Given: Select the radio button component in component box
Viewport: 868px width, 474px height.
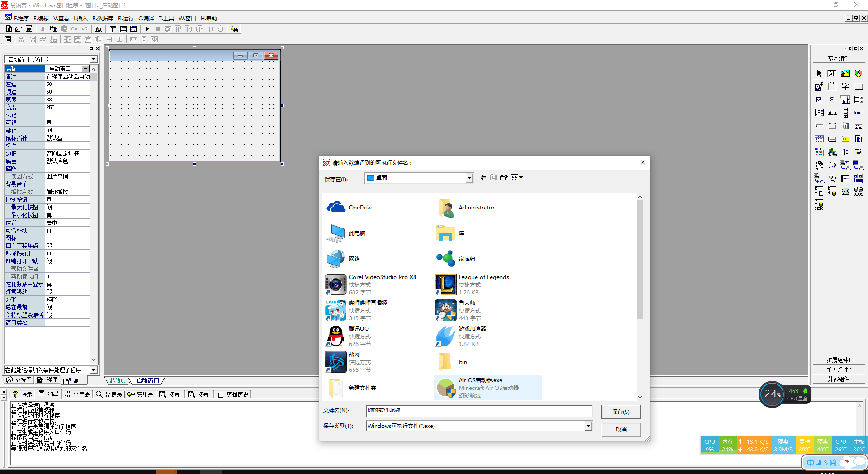Looking at the screenshot, I should tap(832, 100).
